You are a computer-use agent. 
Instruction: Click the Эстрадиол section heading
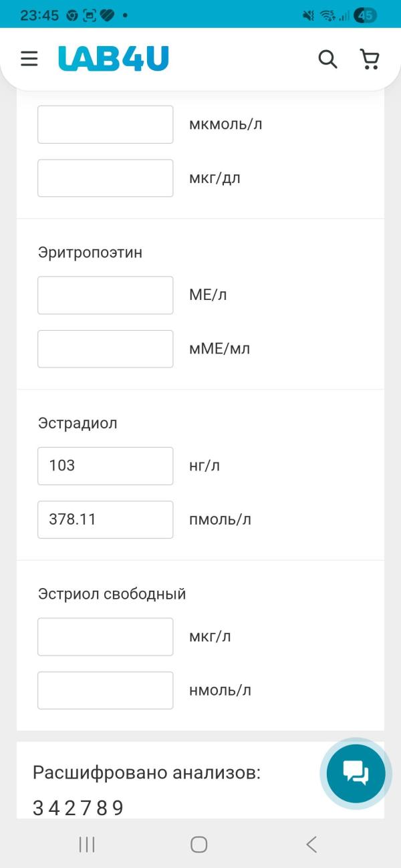tap(78, 422)
